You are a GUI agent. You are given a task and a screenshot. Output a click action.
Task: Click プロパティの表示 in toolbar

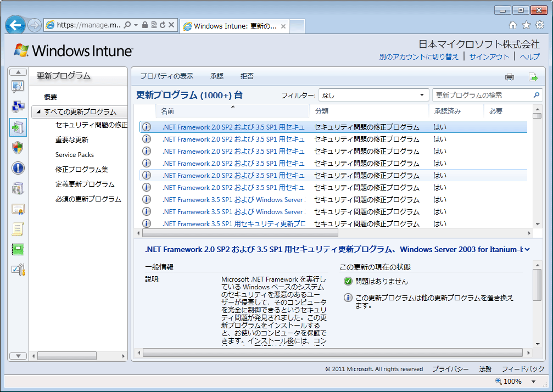pyautogui.click(x=167, y=76)
